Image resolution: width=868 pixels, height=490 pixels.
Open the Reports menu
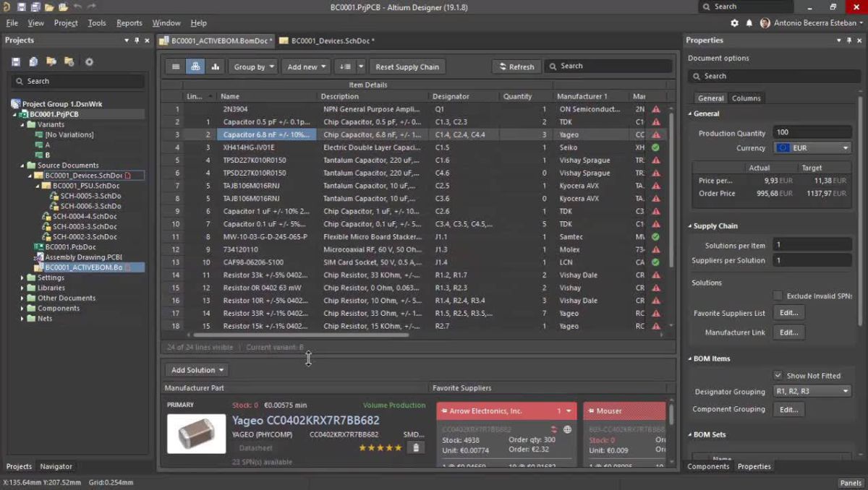point(129,23)
